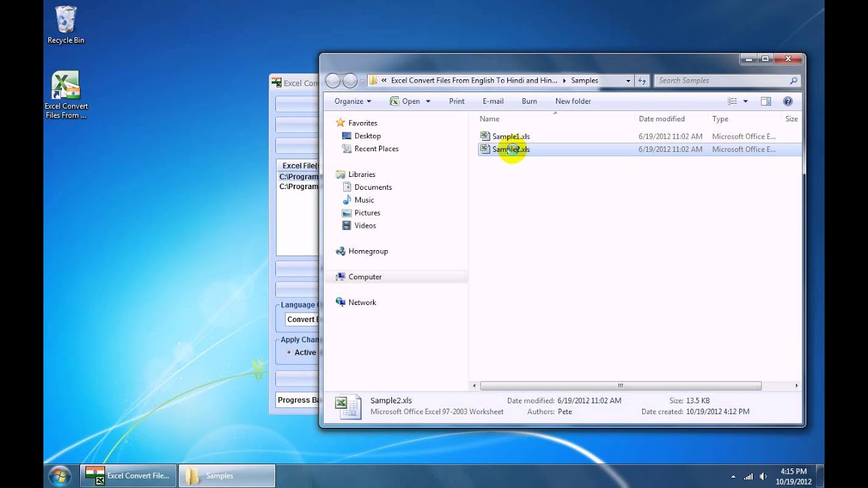The height and width of the screenshot is (488, 868).
Task: Click the Excel File(s) column header
Action: pos(298,165)
